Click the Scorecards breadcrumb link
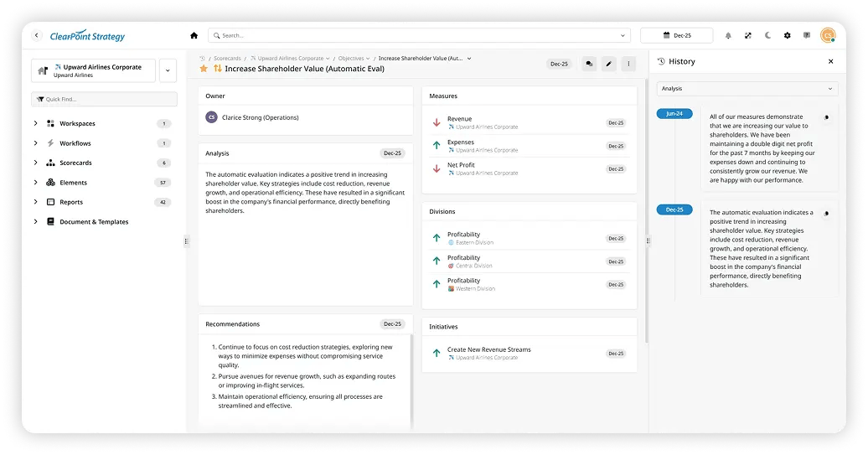The height and width of the screenshot is (455, 868). [227, 58]
